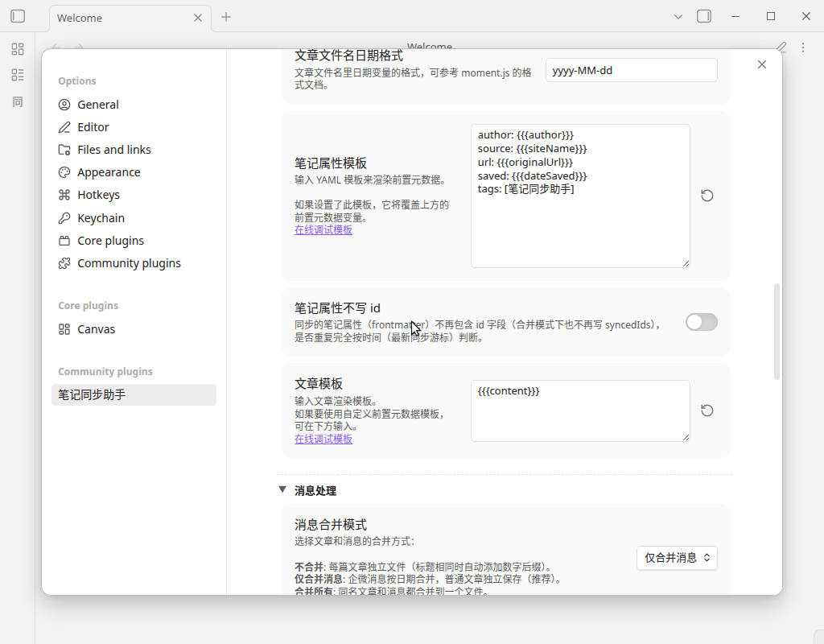Click the Hotkeys command icon
Screen dimensions: 824x644
tap(64, 195)
